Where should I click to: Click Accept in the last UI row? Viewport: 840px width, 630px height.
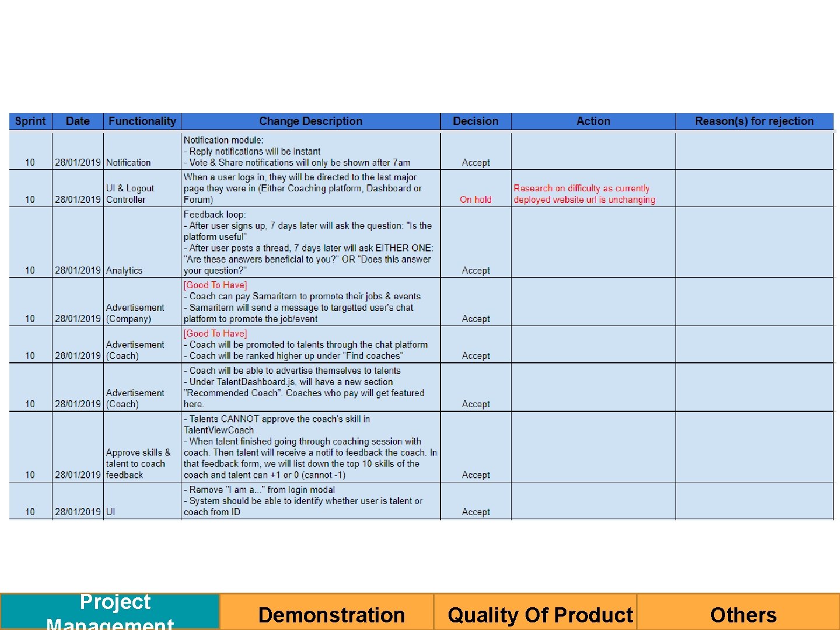[x=475, y=512]
